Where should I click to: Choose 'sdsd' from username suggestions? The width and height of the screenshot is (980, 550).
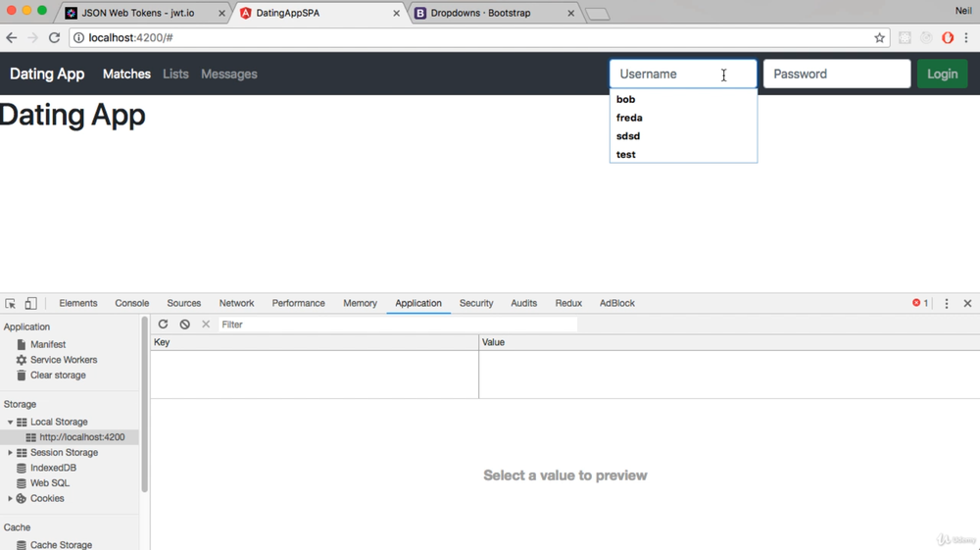point(683,136)
